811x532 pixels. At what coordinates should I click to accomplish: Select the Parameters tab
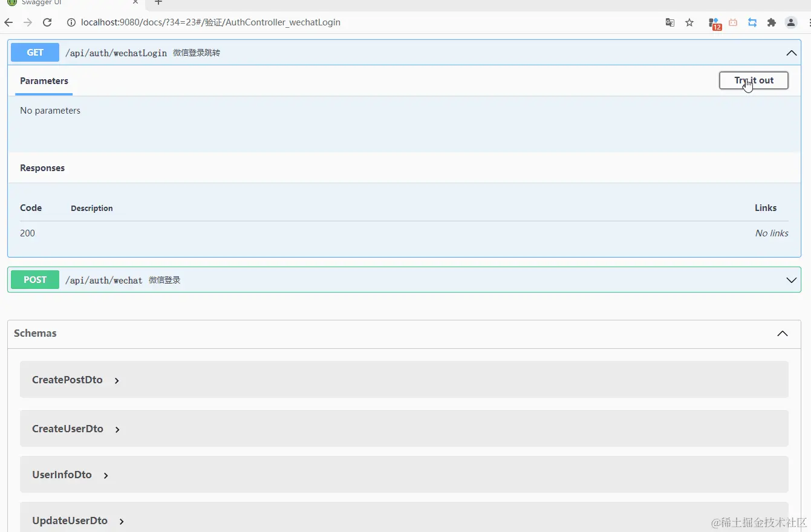click(44, 81)
